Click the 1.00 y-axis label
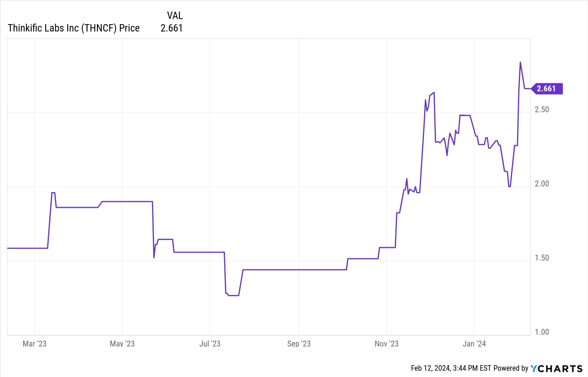Viewport: 588px width, 377px height. (542, 332)
